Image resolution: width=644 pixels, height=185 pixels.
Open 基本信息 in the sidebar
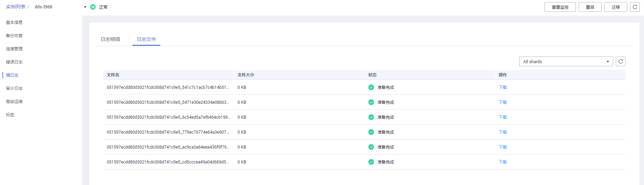14,23
